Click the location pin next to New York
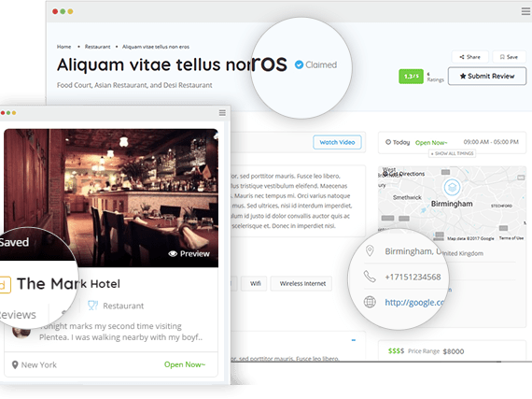 click(x=15, y=364)
